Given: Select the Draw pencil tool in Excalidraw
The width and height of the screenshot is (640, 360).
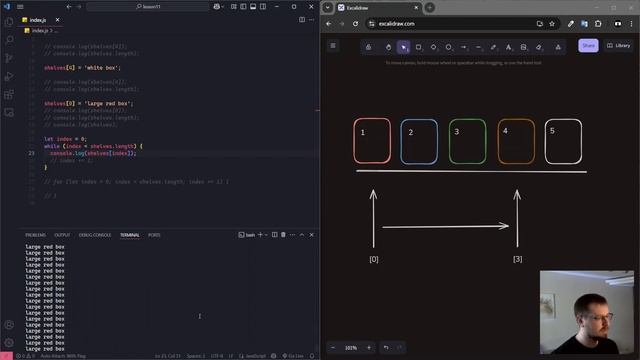Looking at the screenshot, I should [x=493, y=47].
